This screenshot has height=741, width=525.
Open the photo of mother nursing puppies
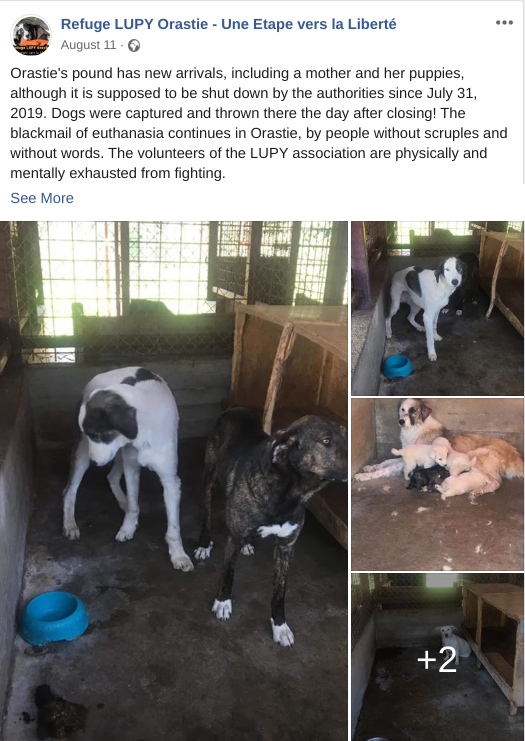(437, 484)
